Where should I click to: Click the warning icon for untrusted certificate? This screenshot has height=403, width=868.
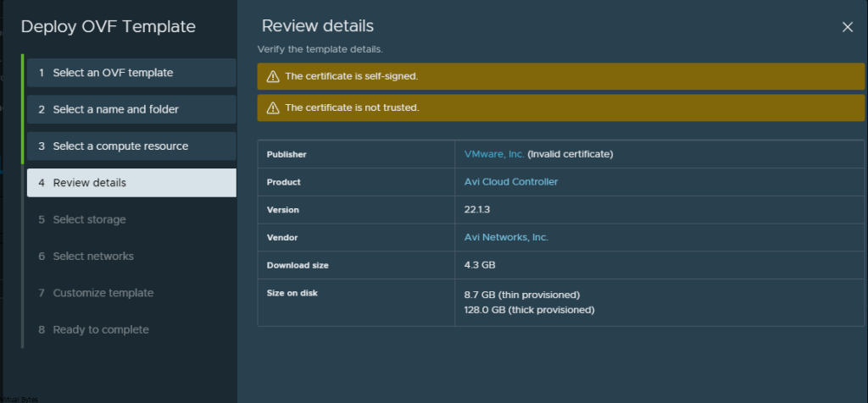click(x=273, y=108)
